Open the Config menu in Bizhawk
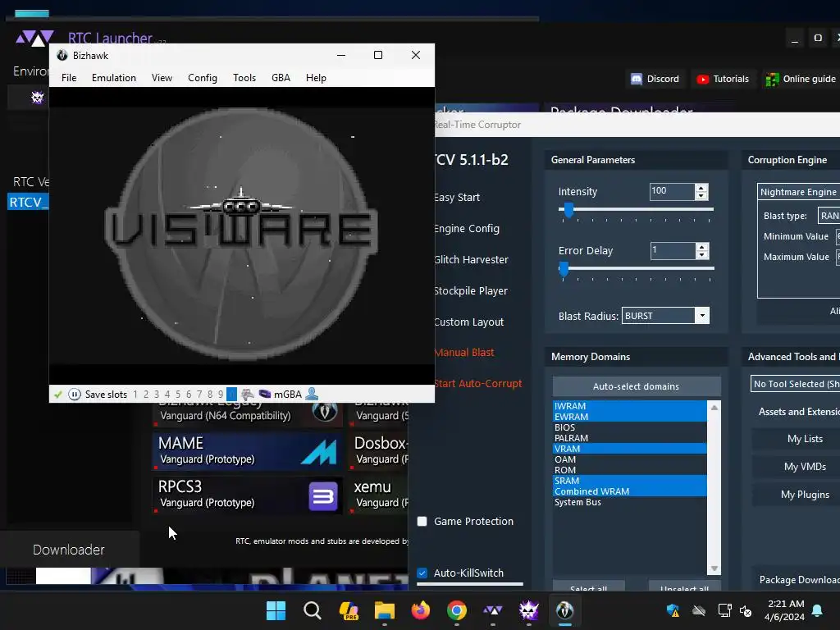The height and width of the screenshot is (630, 840). pyautogui.click(x=203, y=78)
